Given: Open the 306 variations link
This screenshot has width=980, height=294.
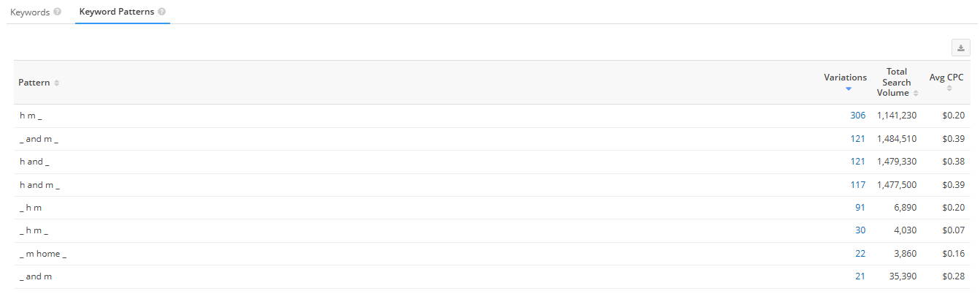Looking at the screenshot, I should point(857,116).
